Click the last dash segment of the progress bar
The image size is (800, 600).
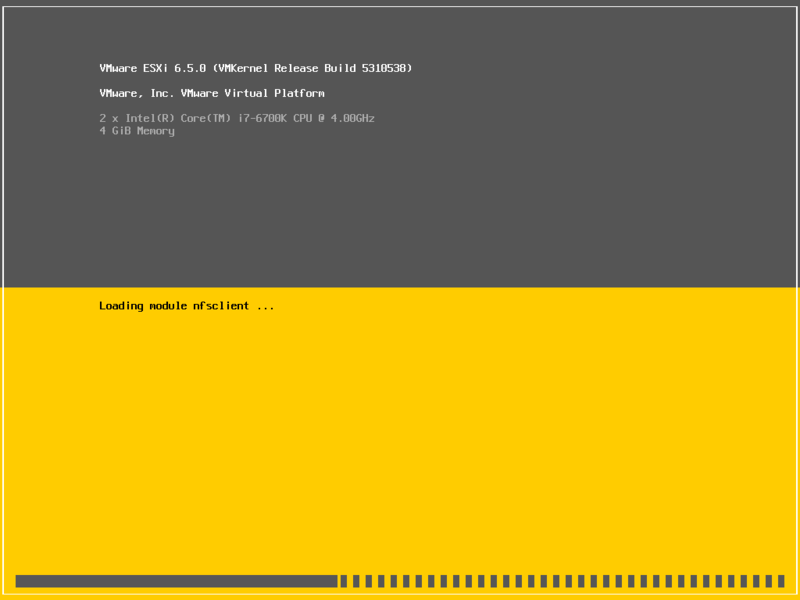pos(781,581)
